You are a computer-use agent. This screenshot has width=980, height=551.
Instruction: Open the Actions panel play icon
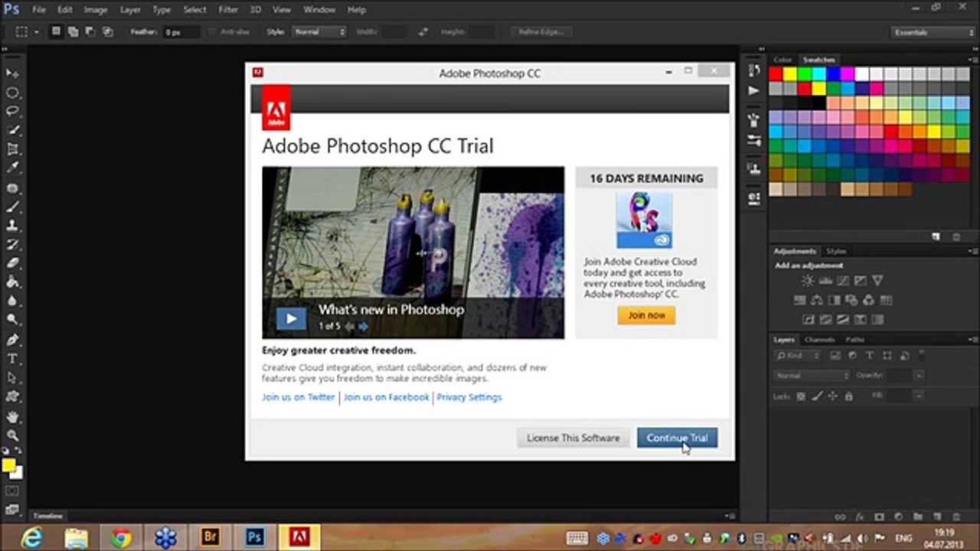pyautogui.click(x=753, y=90)
